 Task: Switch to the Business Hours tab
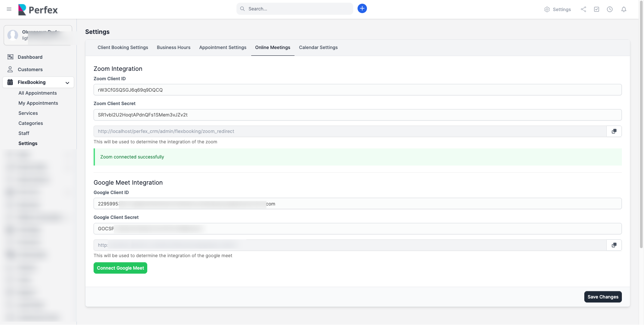[x=174, y=48]
